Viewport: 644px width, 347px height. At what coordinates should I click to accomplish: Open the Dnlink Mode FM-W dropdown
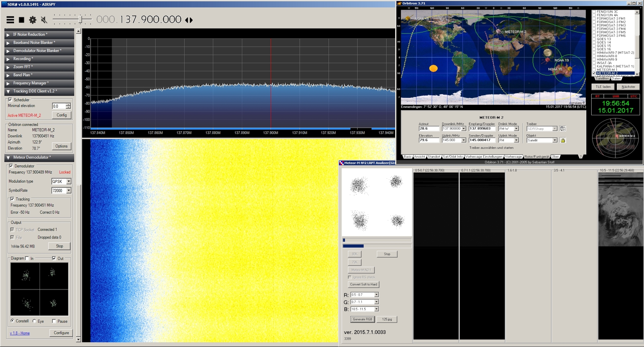click(x=516, y=129)
